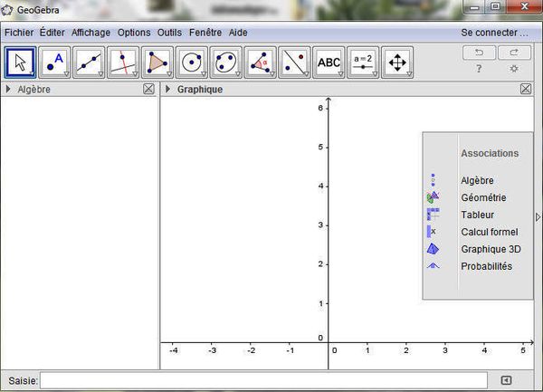Select the Ellipse conic tool
Screen dimensions: 543x392
coord(226,62)
